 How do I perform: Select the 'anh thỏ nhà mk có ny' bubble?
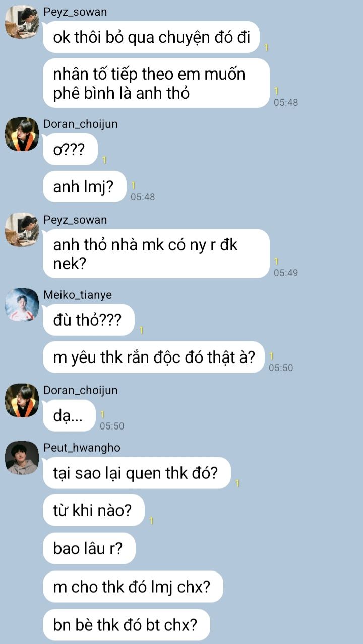pyautogui.click(x=156, y=254)
